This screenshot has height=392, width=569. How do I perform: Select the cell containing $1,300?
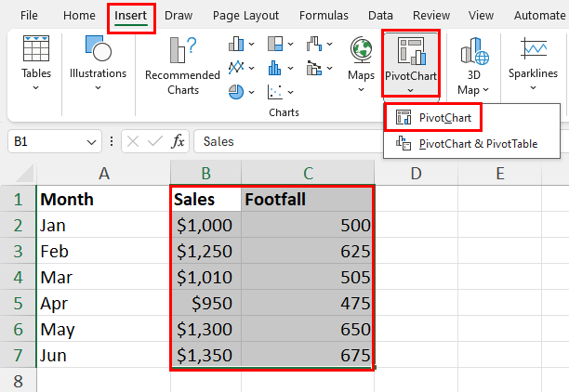205,329
